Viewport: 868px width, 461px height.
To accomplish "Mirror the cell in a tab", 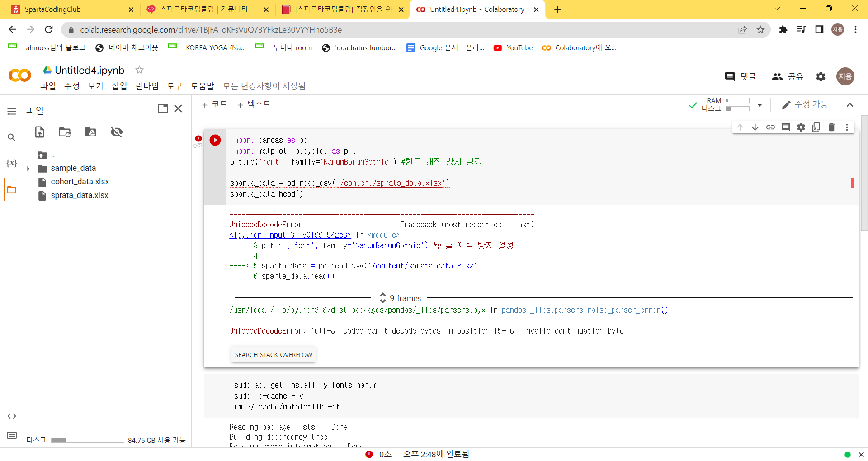I will [816, 127].
